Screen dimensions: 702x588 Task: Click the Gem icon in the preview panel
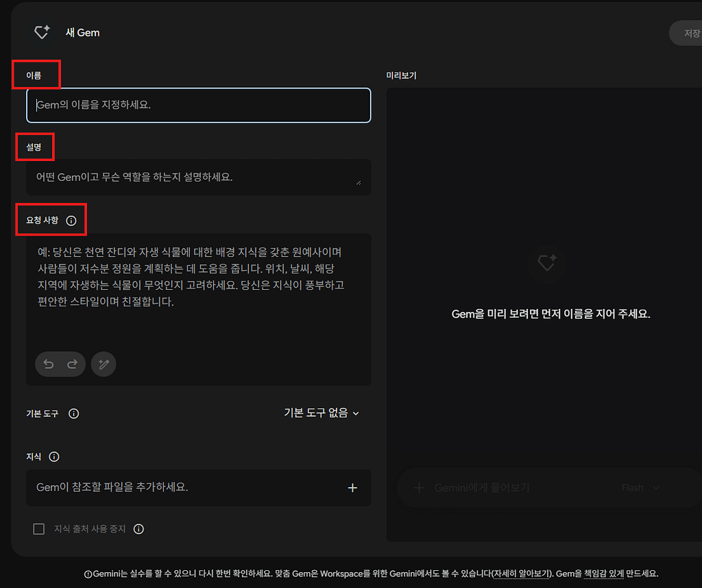coord(546,263)
